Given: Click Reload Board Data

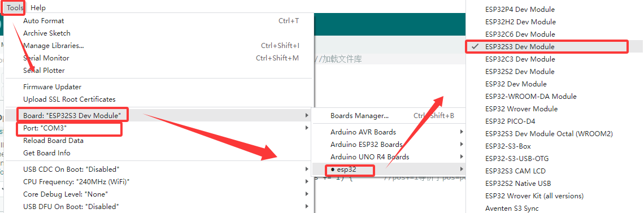Looking at the screenshot, I should pos(159,141).
